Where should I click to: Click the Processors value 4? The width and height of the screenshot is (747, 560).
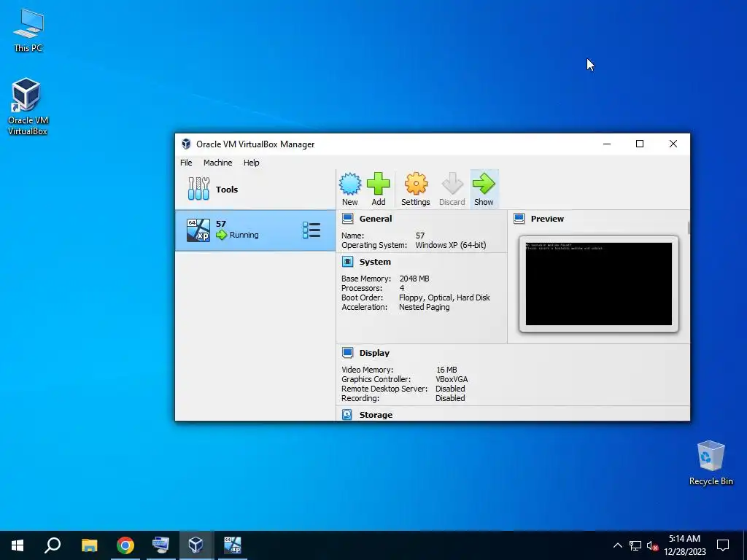(402, 288)
